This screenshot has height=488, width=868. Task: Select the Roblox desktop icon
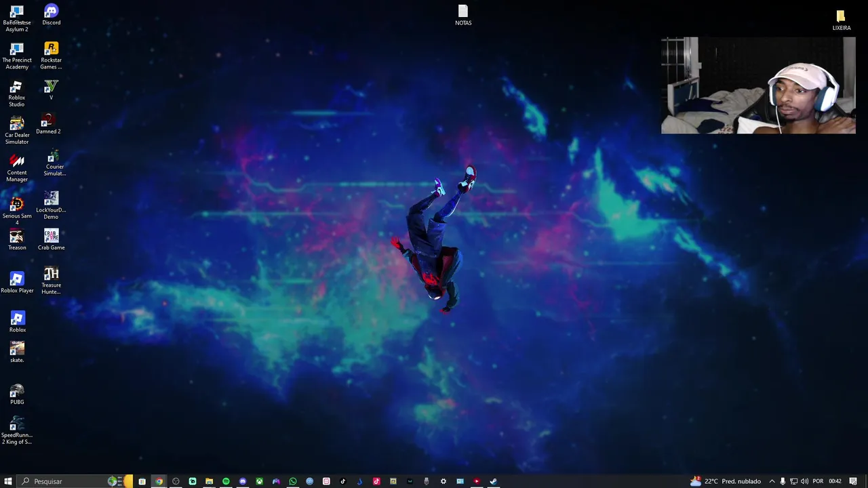click(x=18, y=322)
